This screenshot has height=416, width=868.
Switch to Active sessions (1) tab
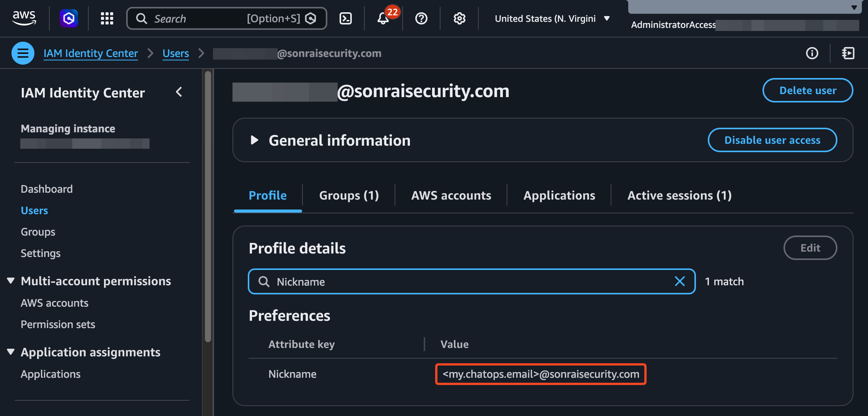click(x=679, y=195)
